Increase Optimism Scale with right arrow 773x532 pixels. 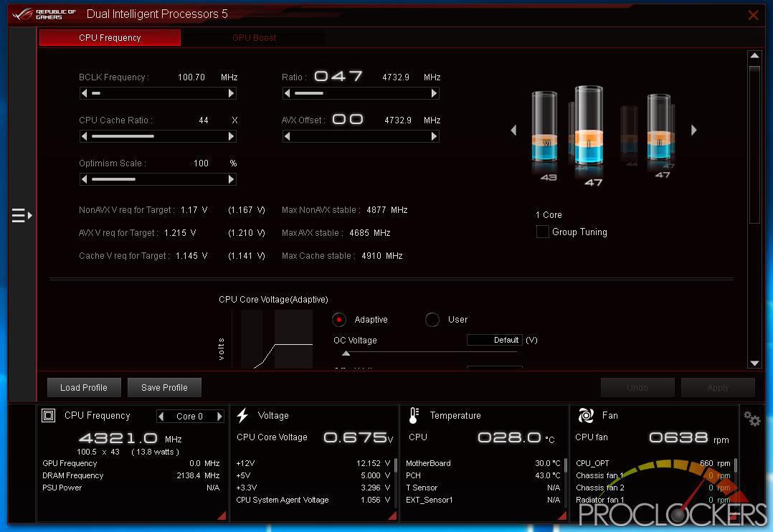coord(231,179)
